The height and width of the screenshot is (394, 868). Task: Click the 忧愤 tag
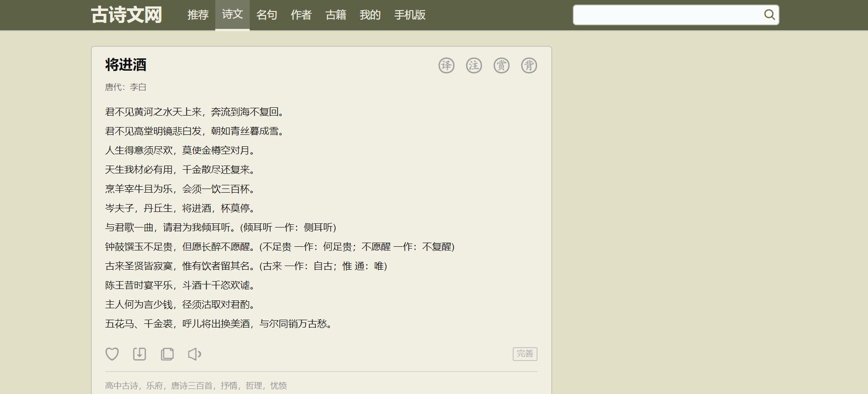(x=279, y=386)
